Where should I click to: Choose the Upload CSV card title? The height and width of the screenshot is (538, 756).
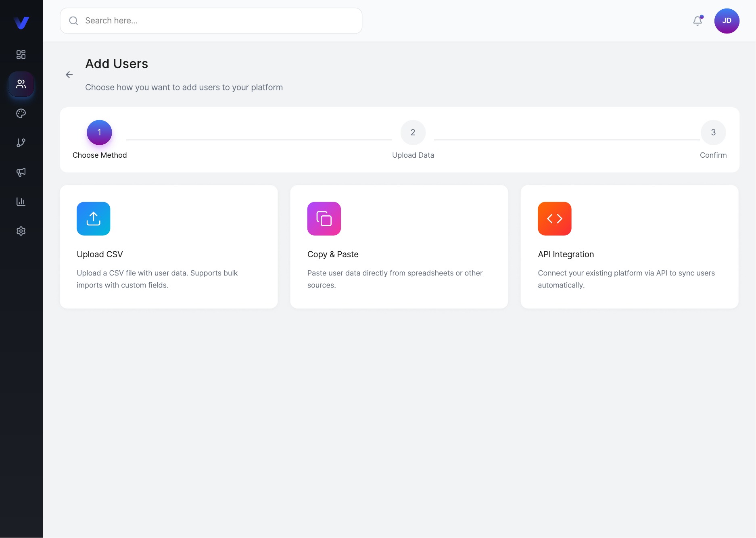[100, 254]
